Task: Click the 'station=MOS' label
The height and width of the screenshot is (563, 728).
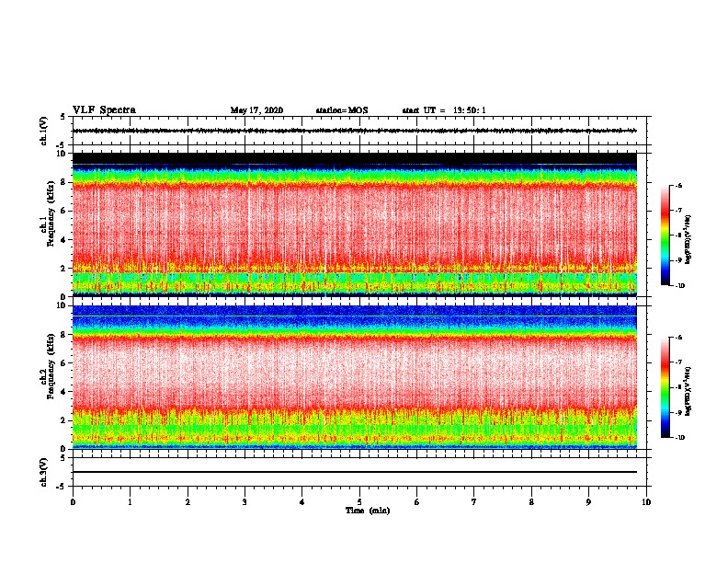Action: point(342,110)
